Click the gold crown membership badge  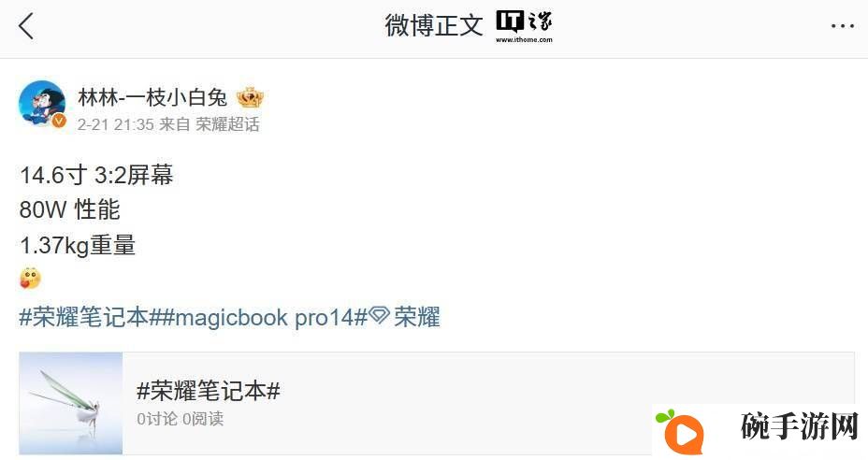pos(250,98)
